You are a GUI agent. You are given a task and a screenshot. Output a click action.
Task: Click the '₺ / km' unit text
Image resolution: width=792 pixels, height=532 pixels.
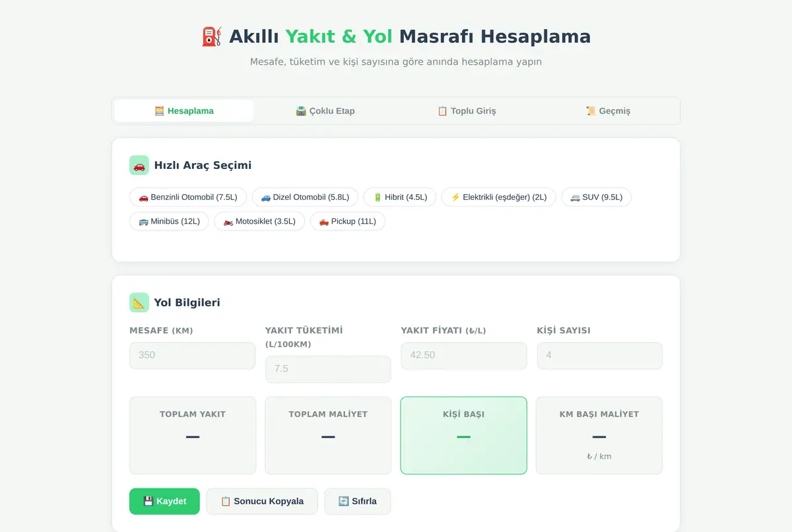(x=599, y=456)
